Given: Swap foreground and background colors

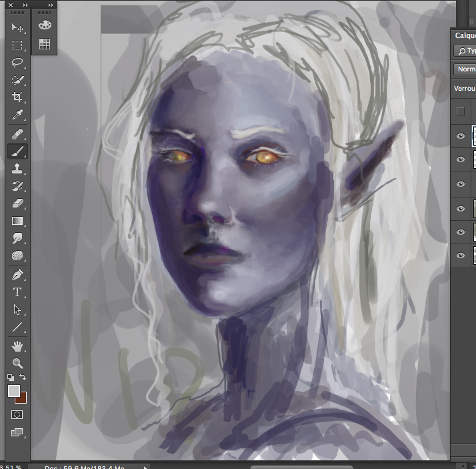Looking at the screenshot, I should pyautogui.click(x=23, y=378).
